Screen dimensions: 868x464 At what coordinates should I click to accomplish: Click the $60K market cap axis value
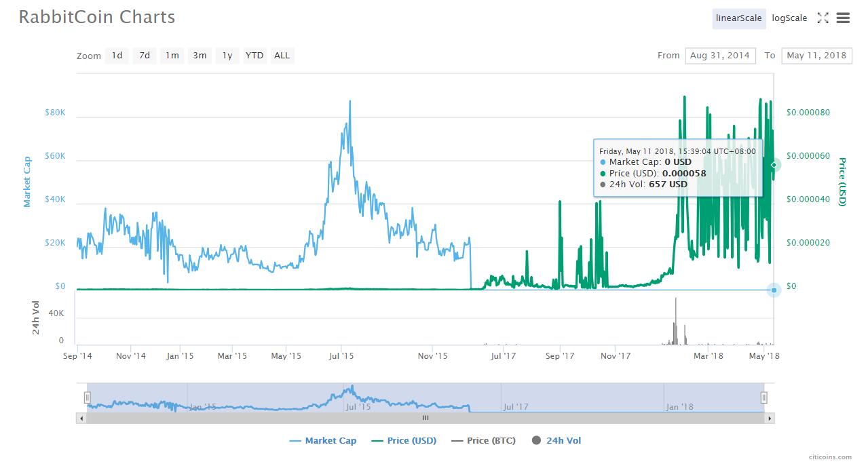(55, 156)
